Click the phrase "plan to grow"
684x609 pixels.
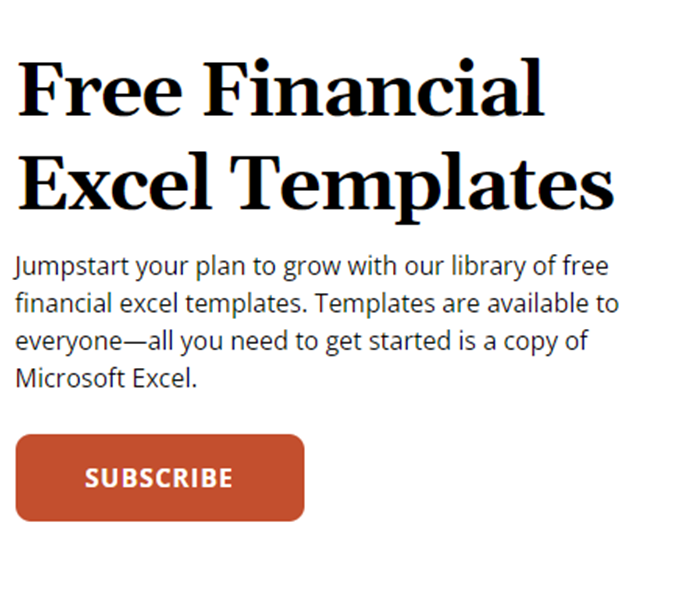[268, 267]
